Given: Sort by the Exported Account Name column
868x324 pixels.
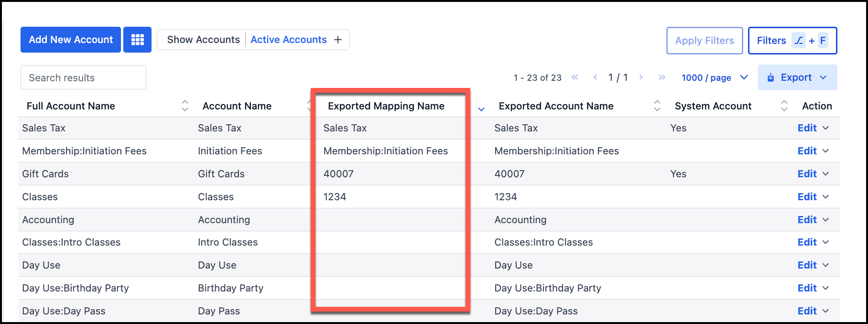Looking at the screenshot, I should 657,106.
